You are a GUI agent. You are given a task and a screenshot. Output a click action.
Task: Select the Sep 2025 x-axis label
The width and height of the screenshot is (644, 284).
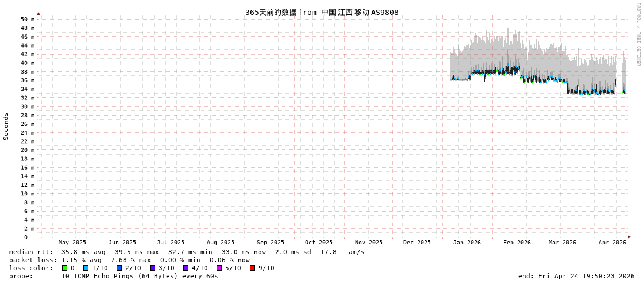pos(270,243)
